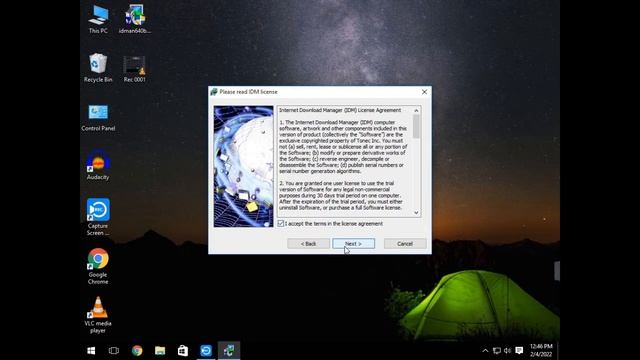This screenshot has height=360, width=640.
Task: Select the Control Panel desktop icon
Action: pos(98,117)
